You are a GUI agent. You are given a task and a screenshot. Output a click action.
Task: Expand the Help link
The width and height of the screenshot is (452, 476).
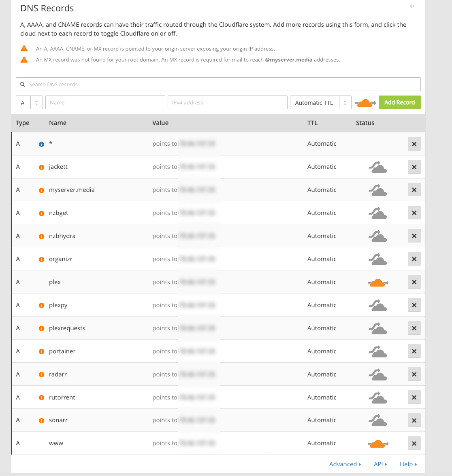click(408, 464)
